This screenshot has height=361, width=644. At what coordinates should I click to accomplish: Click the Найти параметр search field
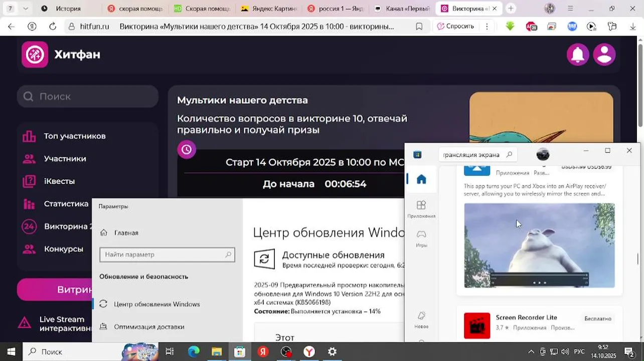point(167,255)
